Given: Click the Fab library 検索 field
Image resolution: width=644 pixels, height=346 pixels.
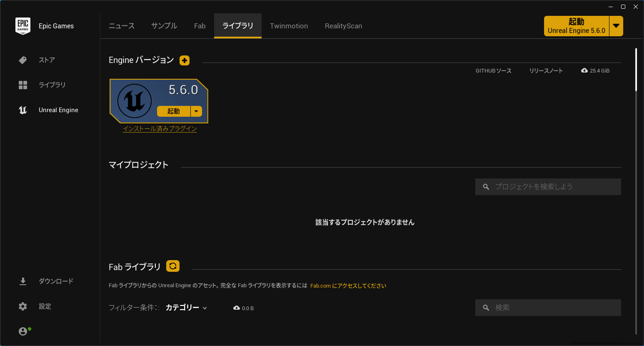Looking at the screenshot, I should [x=548, y=308].
